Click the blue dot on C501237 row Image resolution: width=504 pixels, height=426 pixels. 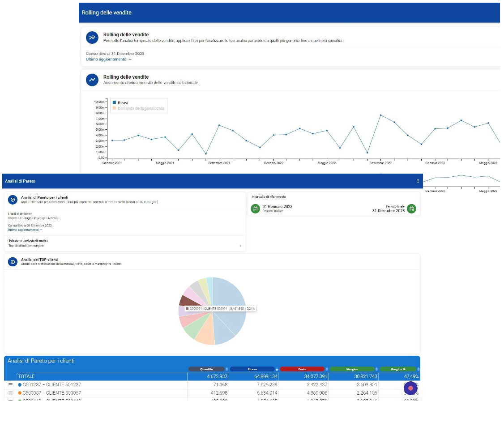(20, 385)
